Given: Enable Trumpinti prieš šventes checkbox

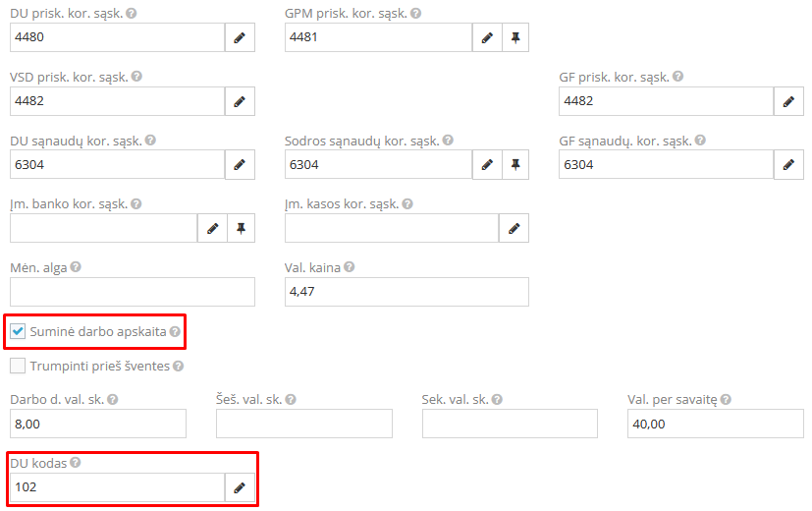Looking at the screenshot, I should pyautogui.click(x=18, y=367).
